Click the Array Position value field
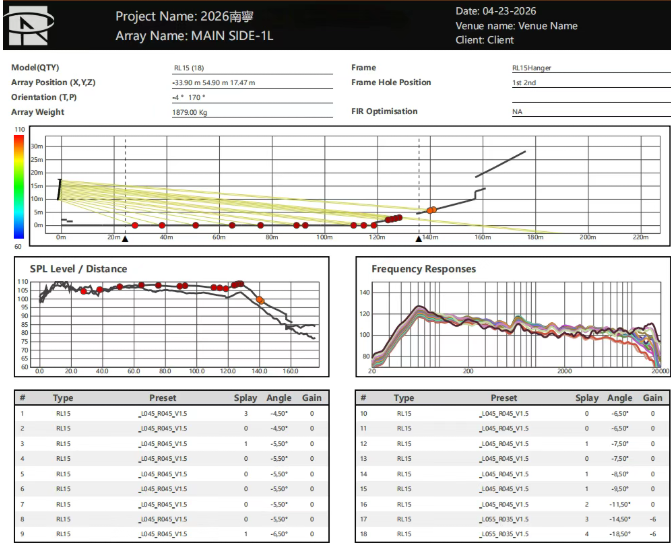 point(252,83)
